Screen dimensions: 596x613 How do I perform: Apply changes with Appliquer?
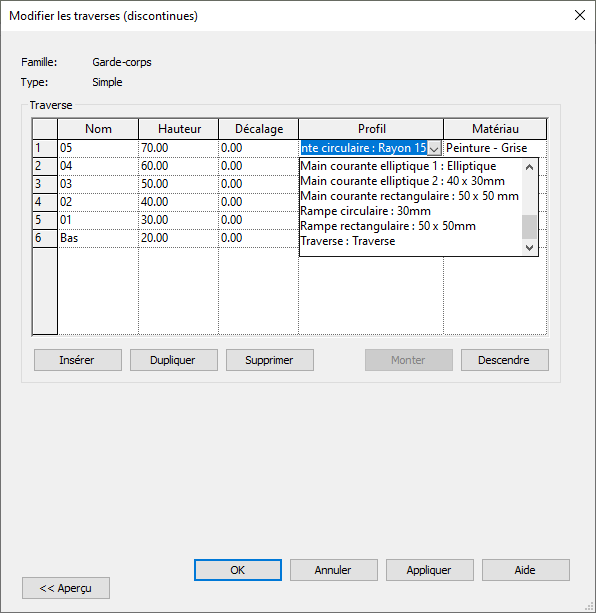[430, 570]
